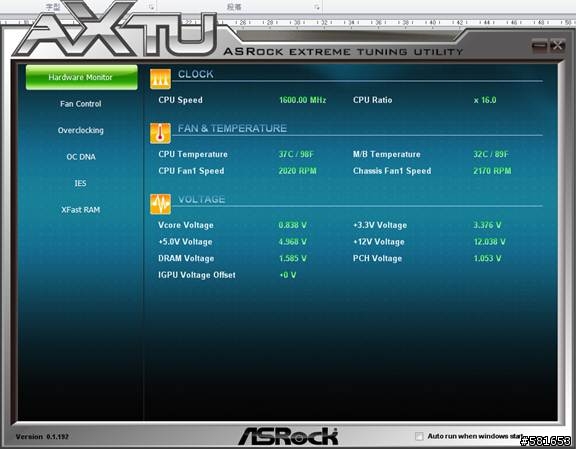Click the ASRock logo at bottom
The image size is (576, 449).
[x=289, y=436]
